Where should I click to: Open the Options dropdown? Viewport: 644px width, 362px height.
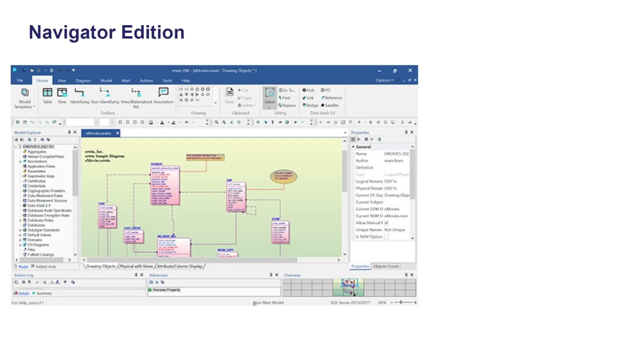click(x=384, y=80)
